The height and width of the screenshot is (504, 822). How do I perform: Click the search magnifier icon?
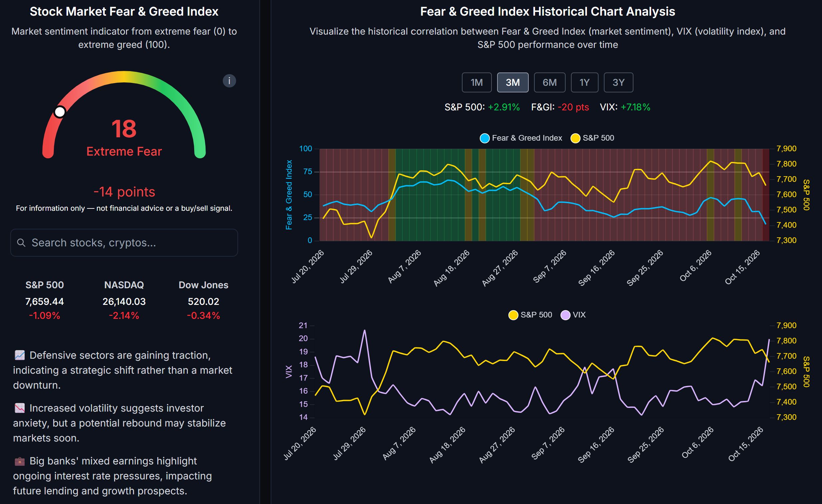(x=21, y=242)
